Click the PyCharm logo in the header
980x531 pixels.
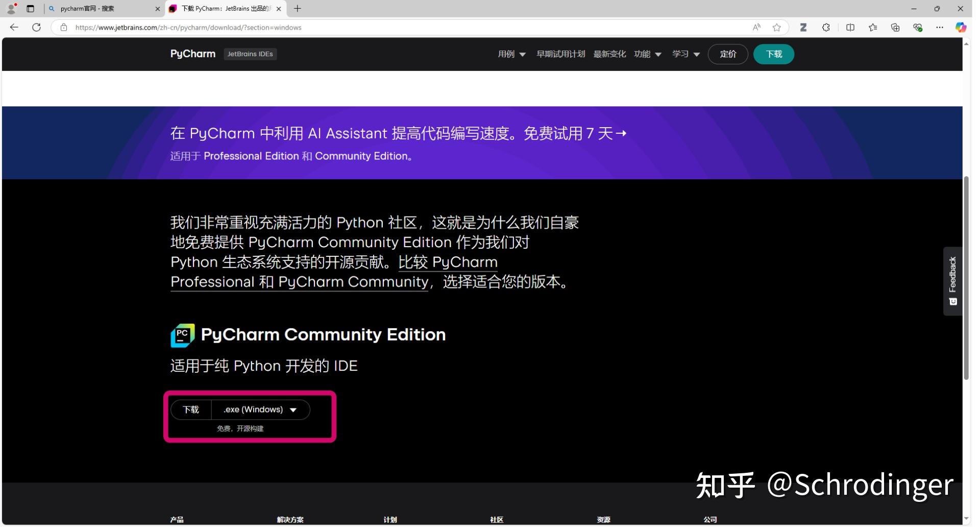(192, 54)
